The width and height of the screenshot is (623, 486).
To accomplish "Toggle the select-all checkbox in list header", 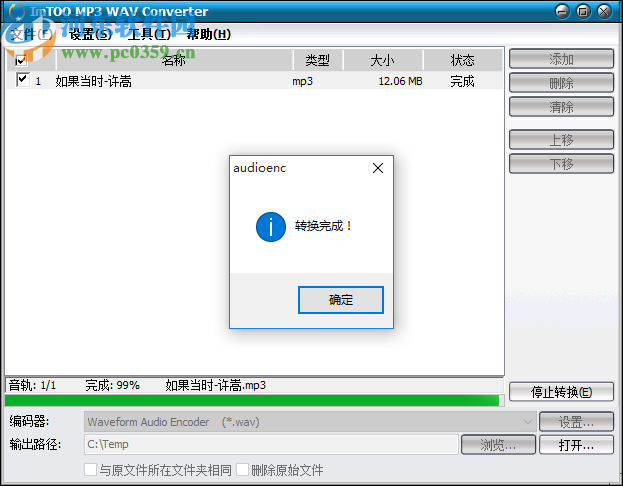I will click(x=21, y=60).
